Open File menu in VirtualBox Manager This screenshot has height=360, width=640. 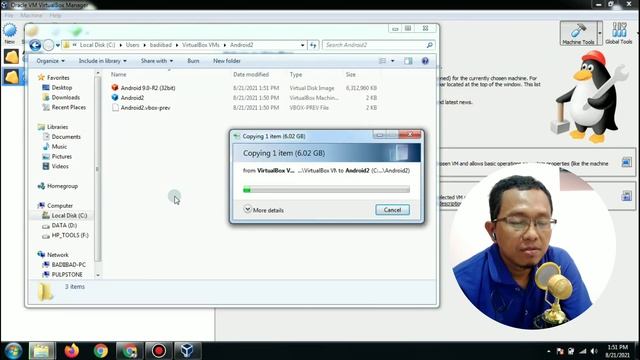tap(9, 16)
